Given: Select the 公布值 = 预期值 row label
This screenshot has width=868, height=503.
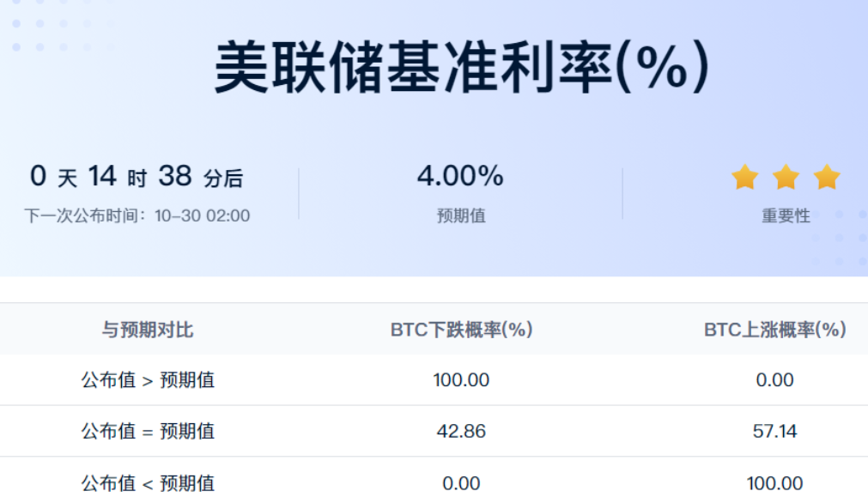Looking at the screenshot, I should point(148,431).
